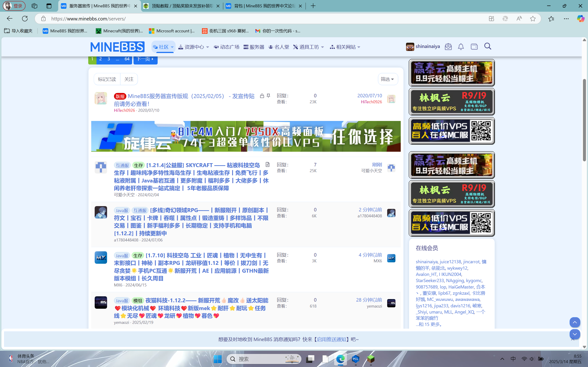The image size is (588, 367).
Task: Click the 互通服 tag on the SKYCRAFT thread
Action: click(122, 165)
